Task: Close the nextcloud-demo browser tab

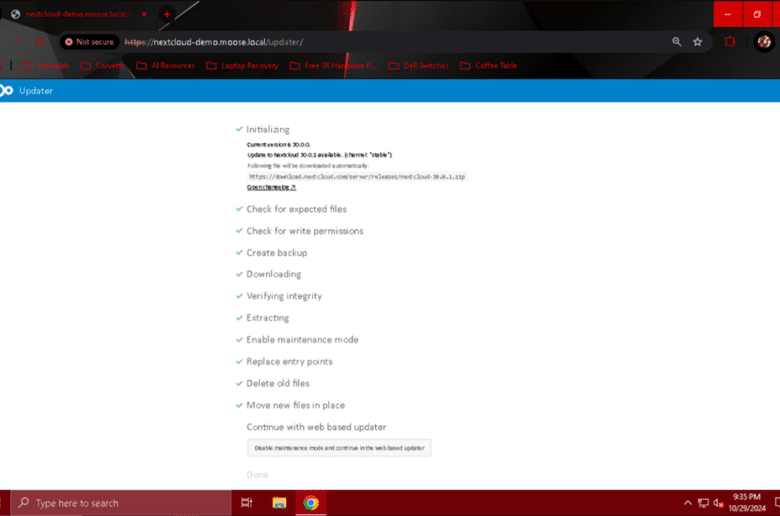Action: (144, 14)
